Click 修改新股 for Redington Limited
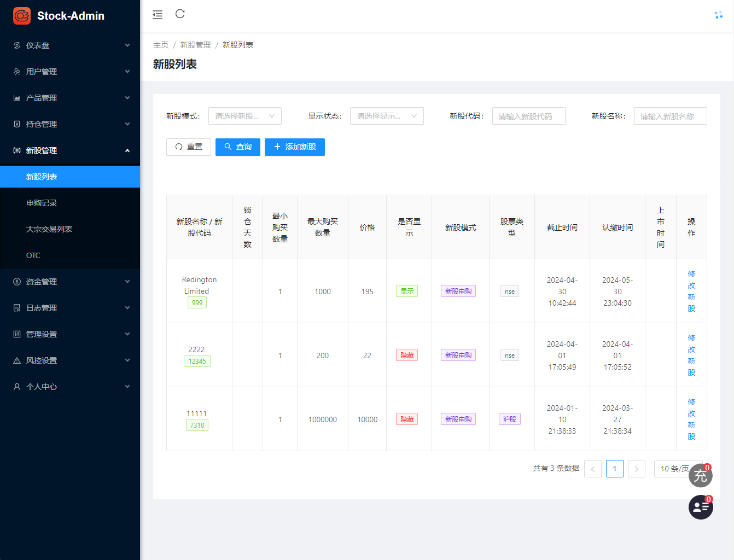The width and height of the screenshot is (734, 560). coord(691,291)
